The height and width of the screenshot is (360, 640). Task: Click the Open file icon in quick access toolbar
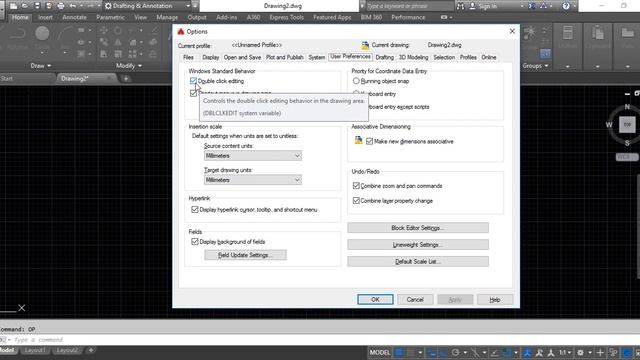[25, 6]
